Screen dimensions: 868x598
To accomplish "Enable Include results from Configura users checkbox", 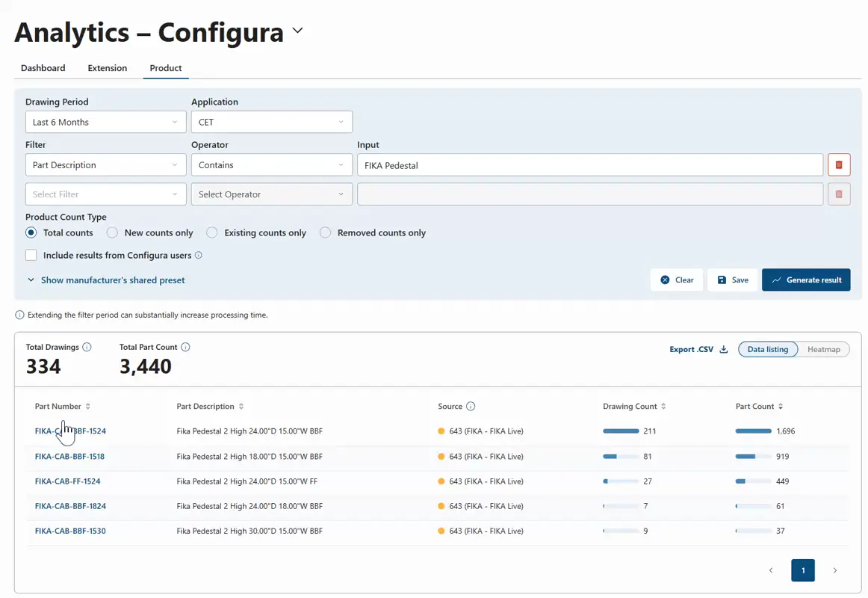I will click(31, 255).
